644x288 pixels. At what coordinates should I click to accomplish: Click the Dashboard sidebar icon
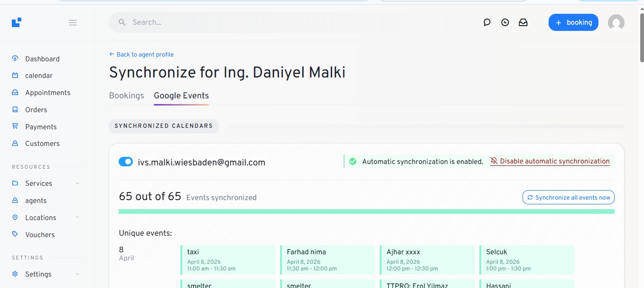[x=15, y=59]
